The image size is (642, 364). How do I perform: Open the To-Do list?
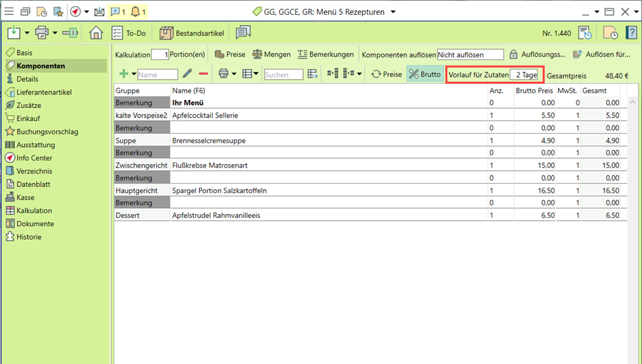(128, 32)
